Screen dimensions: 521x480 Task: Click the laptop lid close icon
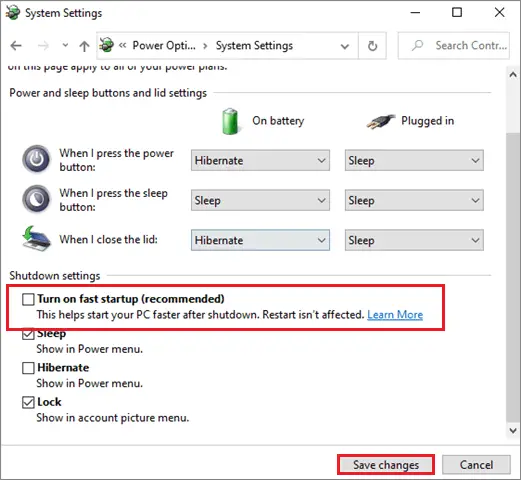(36, 238)
